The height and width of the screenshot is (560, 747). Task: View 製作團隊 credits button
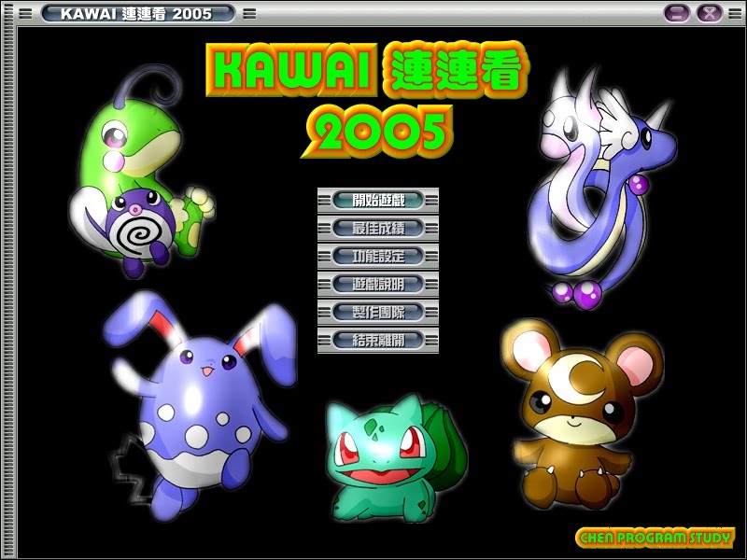378,313
